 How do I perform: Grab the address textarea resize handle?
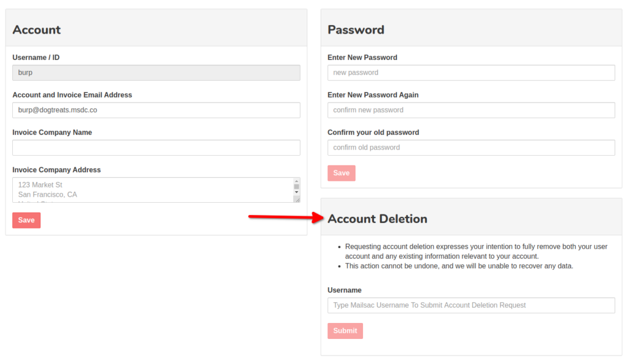coord(297,200)
